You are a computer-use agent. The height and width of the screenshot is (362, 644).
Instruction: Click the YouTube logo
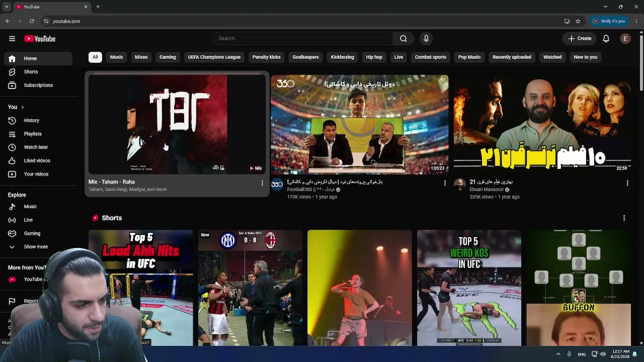pos(40,39)
